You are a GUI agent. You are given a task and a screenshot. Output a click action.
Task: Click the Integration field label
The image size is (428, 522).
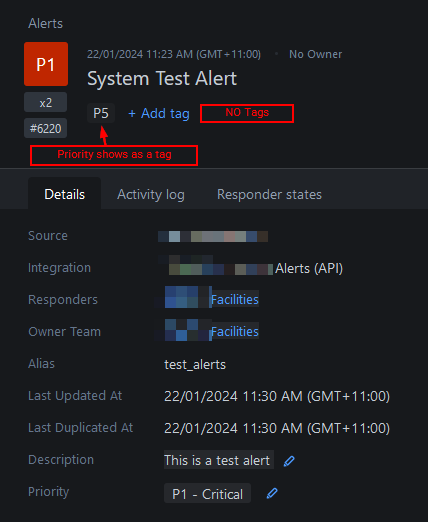coord(59,268)
